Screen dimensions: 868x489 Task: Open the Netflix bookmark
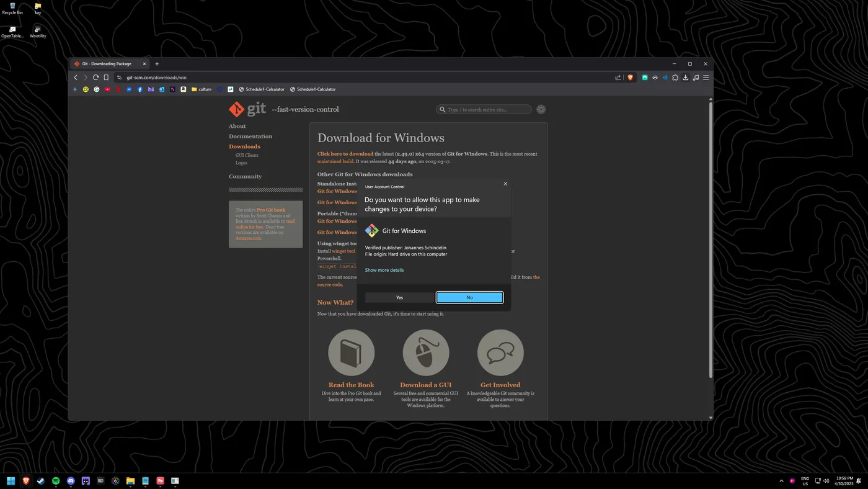click(x=118, y=89)
